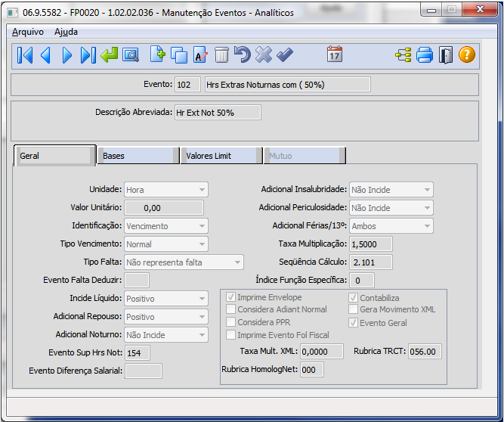The height and width of the screenshot is (422, 504).
Task: Delete record with trash can icon
Action: (x=221, y=54)
